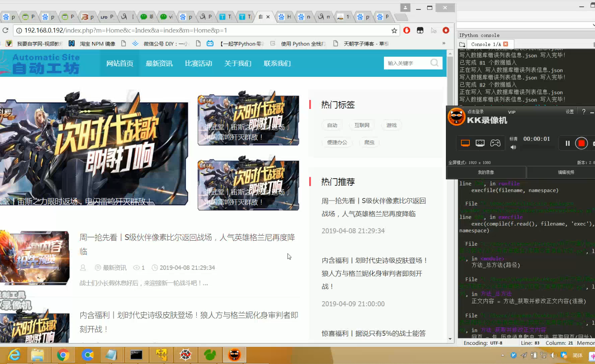Open bookmark 淘宝 NPM 镜像
Viewport: 595px width, 364px height.
pos(92,44)
